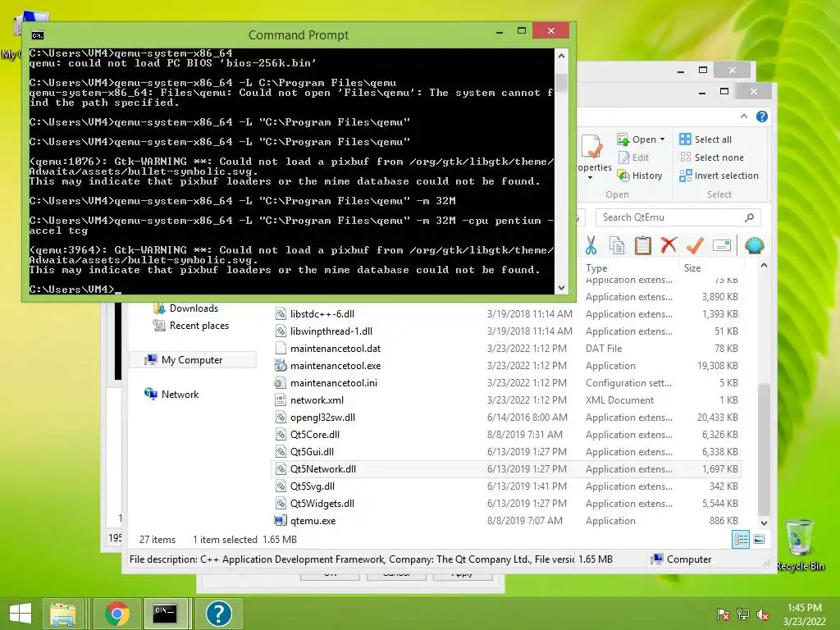Select Recent places in the navigation pane
The width and height of the screenshot is (840, 630).
tap(190, 326)
